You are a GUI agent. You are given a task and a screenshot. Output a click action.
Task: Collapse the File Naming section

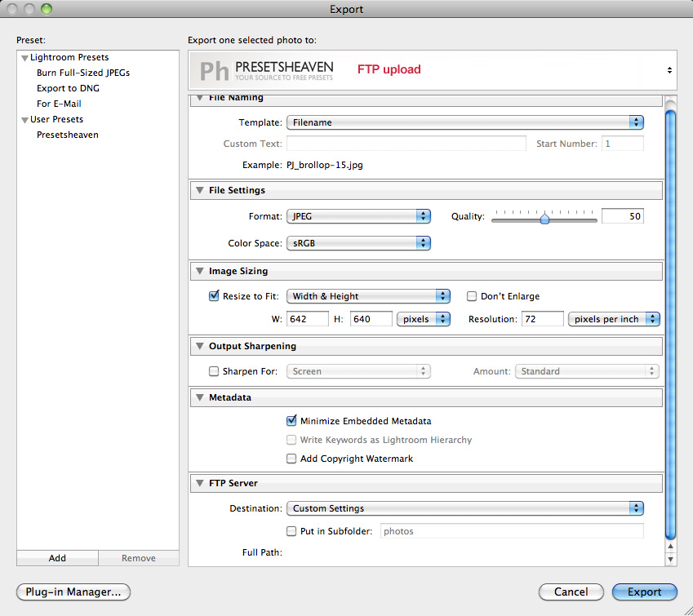coord(200,98)
